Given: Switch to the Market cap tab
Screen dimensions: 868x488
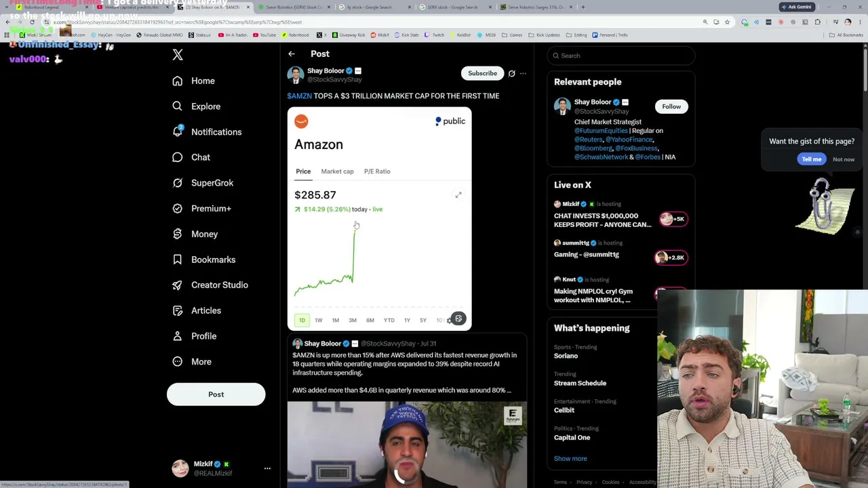Looking at the screenshot, I should 337,171.
